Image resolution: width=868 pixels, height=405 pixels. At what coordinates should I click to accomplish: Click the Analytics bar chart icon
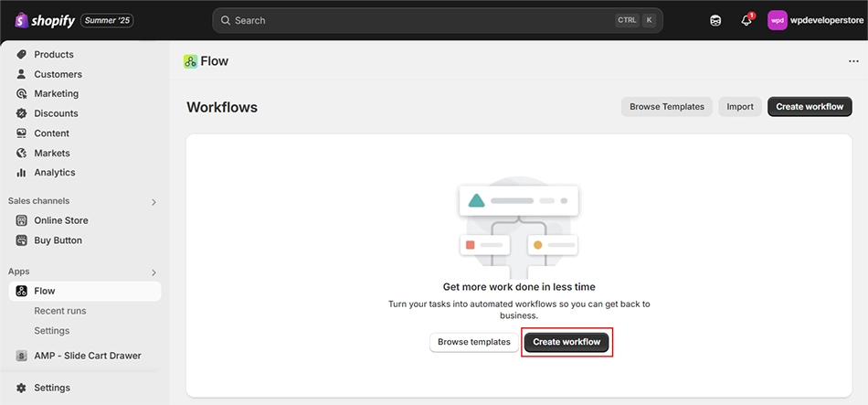click(22, 172)
